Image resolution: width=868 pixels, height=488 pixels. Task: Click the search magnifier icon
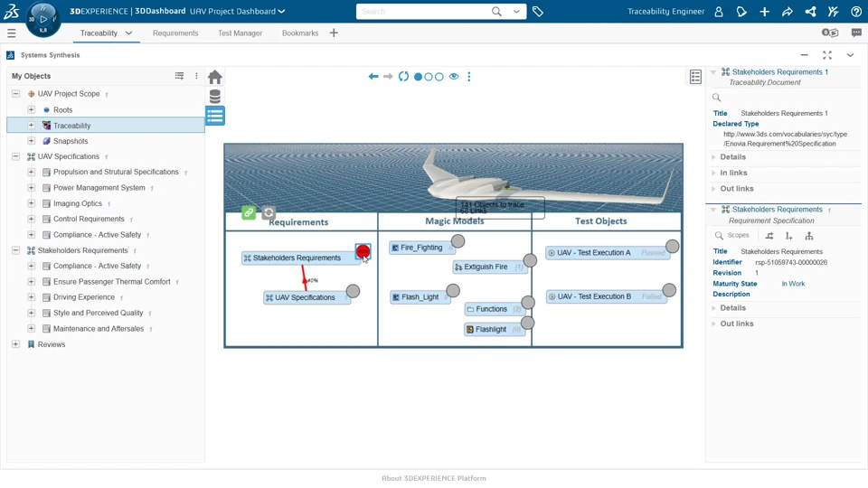coord(496,12)
